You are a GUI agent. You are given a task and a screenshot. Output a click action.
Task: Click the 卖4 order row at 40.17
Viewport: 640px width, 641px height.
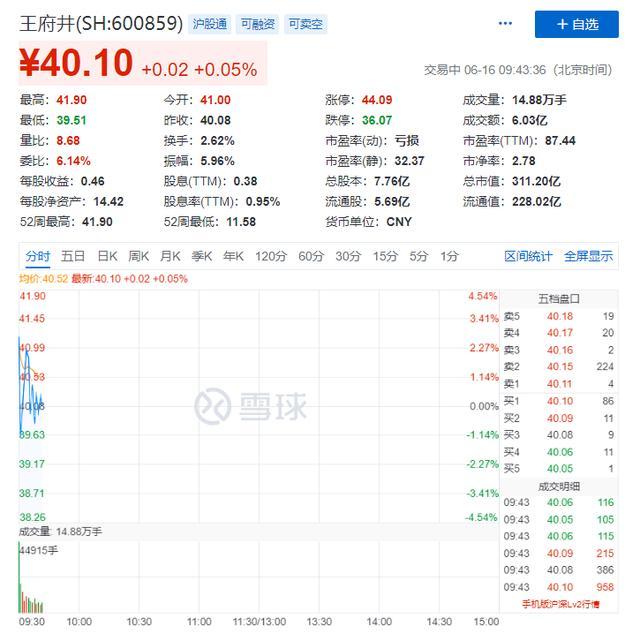[x=559, y=333]
